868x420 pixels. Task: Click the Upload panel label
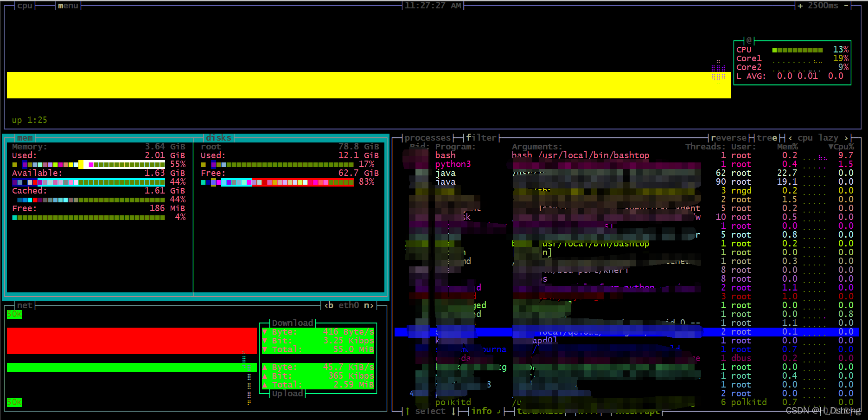[287, 394]
